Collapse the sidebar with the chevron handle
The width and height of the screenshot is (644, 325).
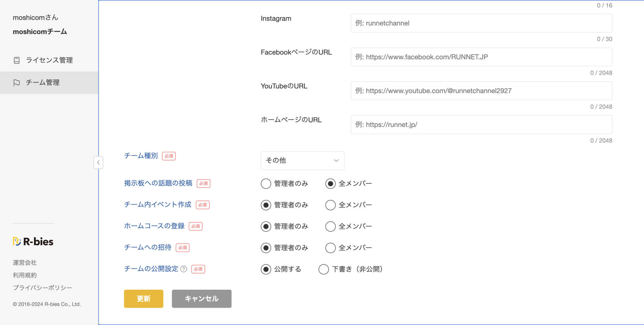point(98,162)
